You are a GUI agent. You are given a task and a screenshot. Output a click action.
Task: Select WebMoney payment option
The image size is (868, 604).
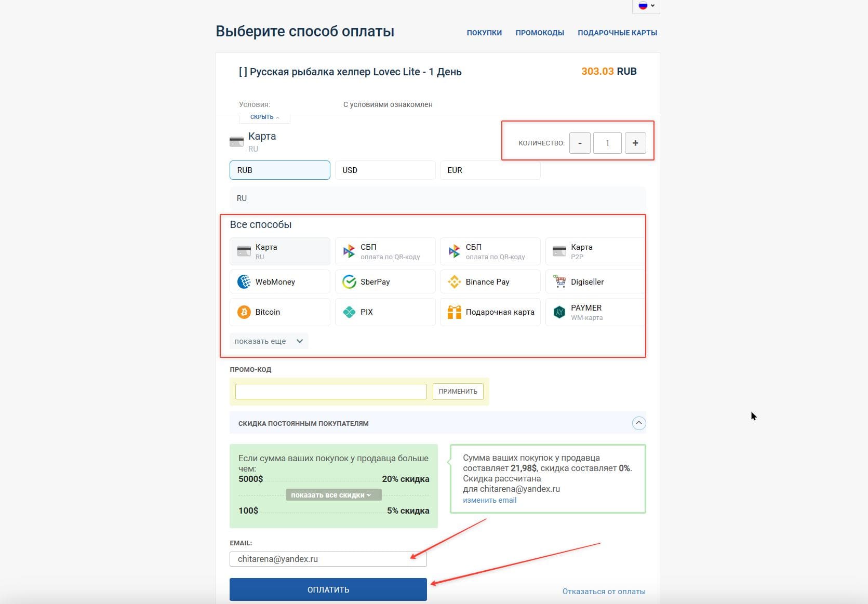(280, 281)
